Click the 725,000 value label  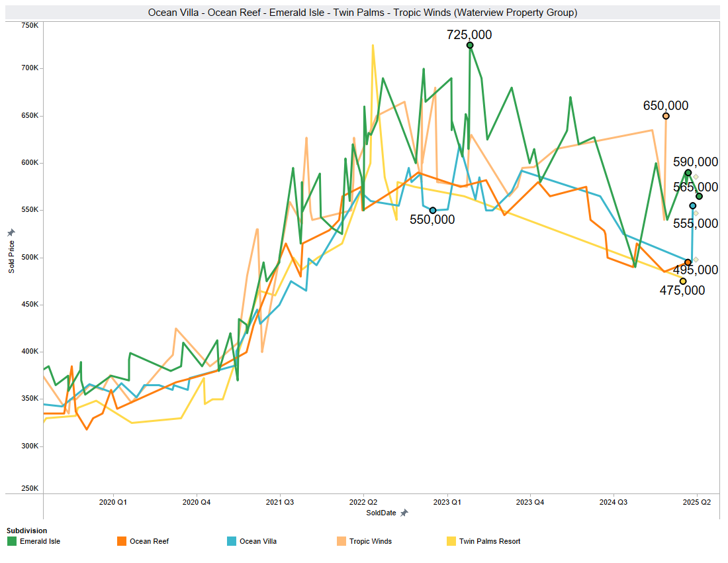coord(469,35)
